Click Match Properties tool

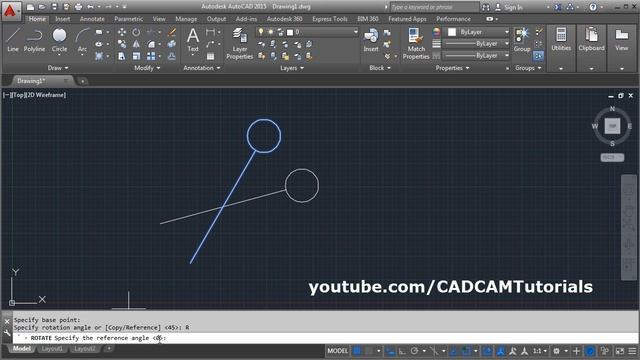pos(416,44)
